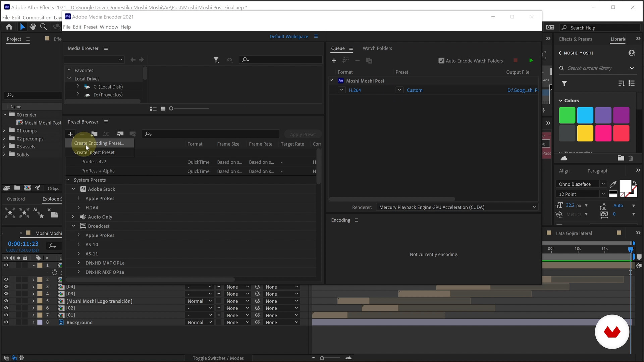Viewport: 644px width, 362px height.
Task: Click the H.264 format link in queue
Action: pos(355,90)
